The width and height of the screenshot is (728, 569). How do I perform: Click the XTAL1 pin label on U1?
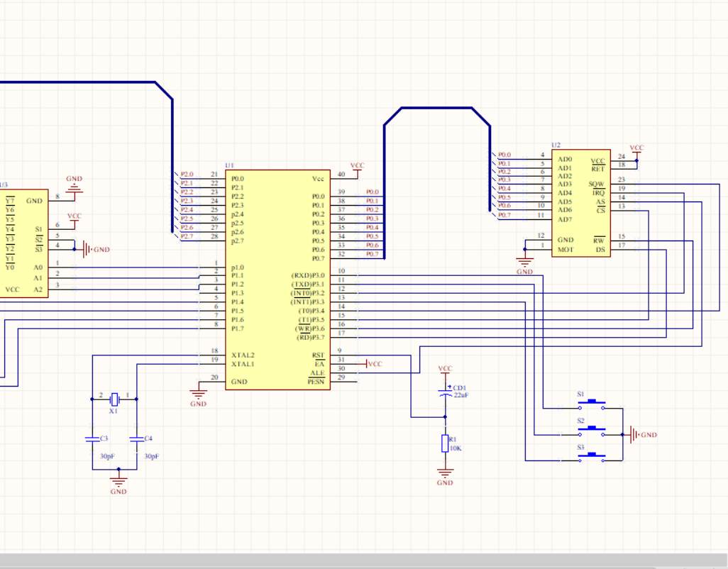point(243,363)
